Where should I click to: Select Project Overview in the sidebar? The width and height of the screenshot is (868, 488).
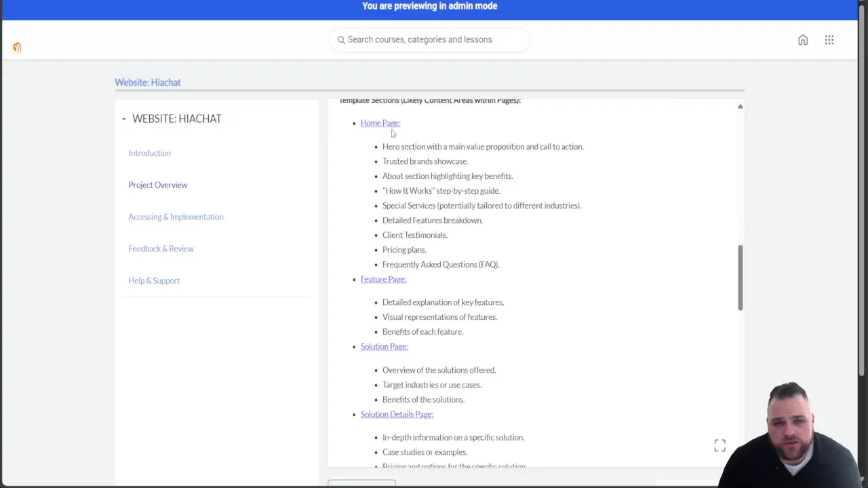point(158,184)
